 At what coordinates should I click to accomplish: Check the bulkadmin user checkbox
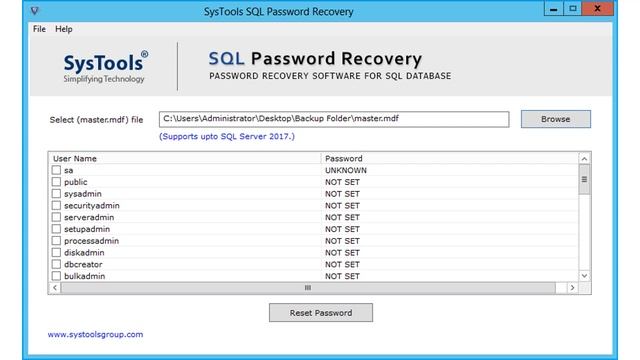coord(56,276)
